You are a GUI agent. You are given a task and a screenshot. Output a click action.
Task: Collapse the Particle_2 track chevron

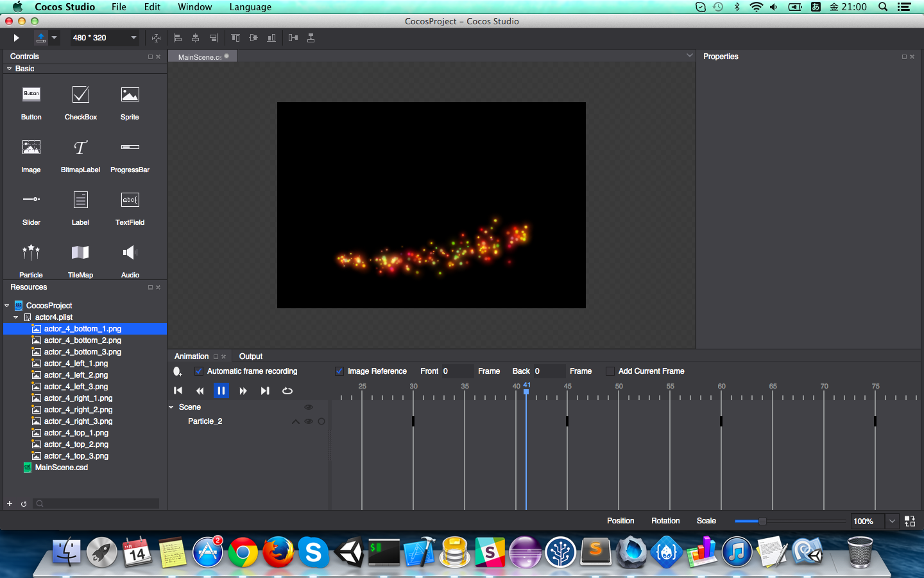295,421
